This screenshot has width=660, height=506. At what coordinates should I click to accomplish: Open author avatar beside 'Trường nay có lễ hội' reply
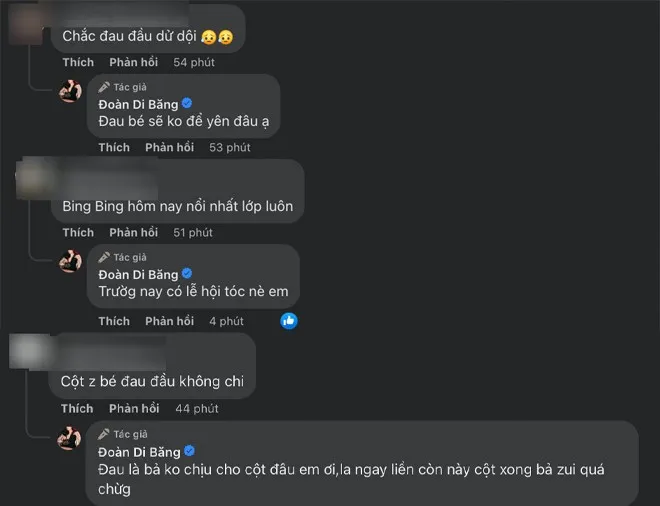pos(70,261)
